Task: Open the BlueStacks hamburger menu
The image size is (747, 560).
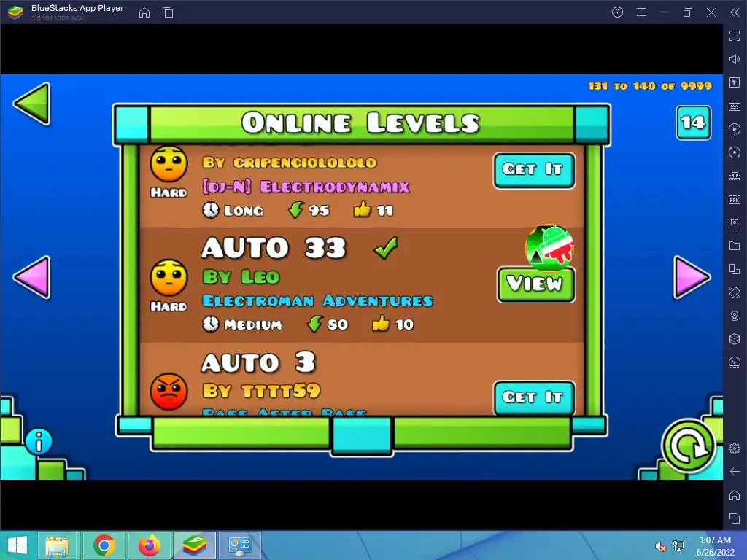Action: (x=641, y=12)
